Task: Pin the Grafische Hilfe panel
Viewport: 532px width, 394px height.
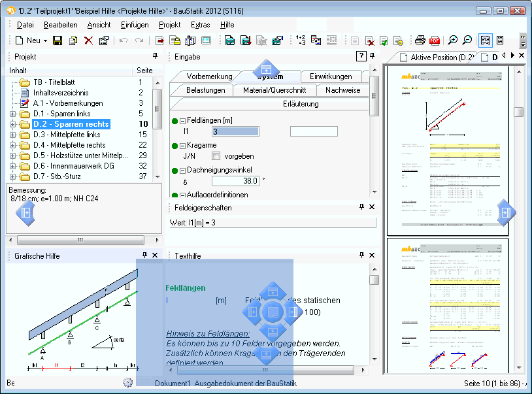Action: point(144,255)
